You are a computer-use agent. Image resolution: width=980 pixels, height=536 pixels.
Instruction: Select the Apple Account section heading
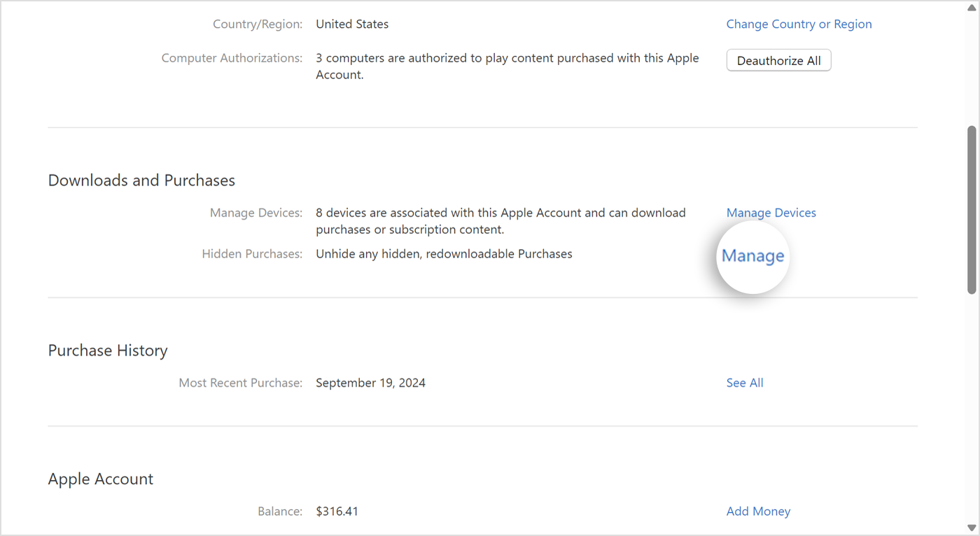click(100, 479)
